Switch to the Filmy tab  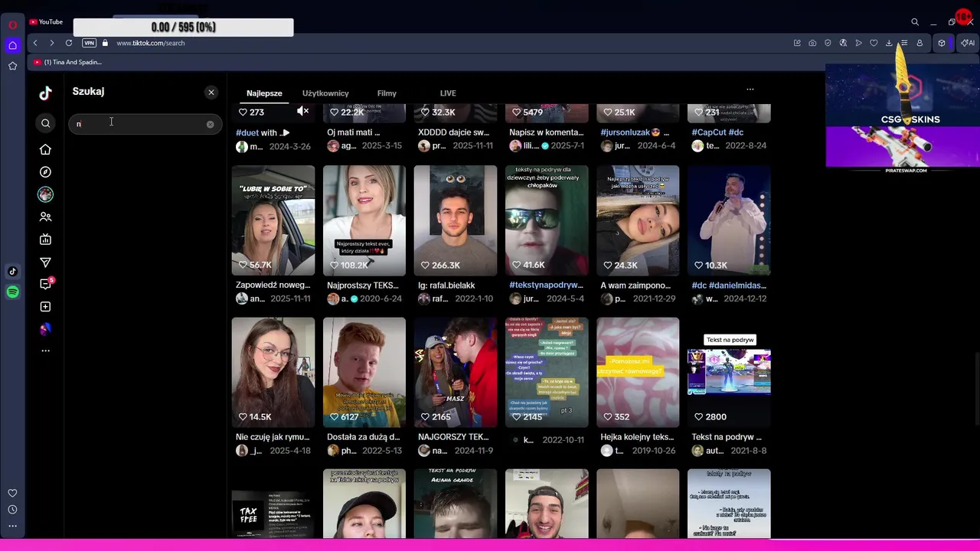click(x=387, y=93)
